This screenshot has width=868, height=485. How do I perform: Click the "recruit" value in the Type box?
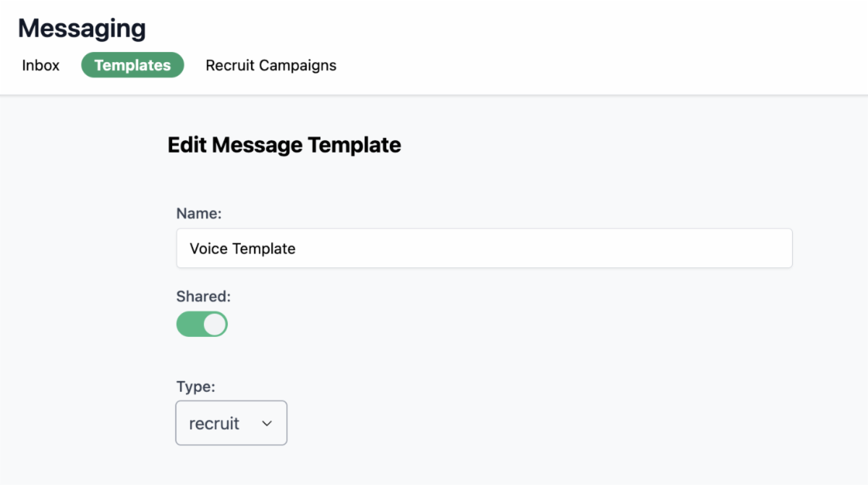pyautogui.click(x=214, y=424)
